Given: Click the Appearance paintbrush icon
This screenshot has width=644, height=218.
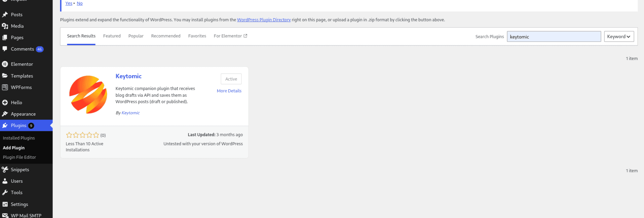Looking at the screenshot, I should [5, 114].
